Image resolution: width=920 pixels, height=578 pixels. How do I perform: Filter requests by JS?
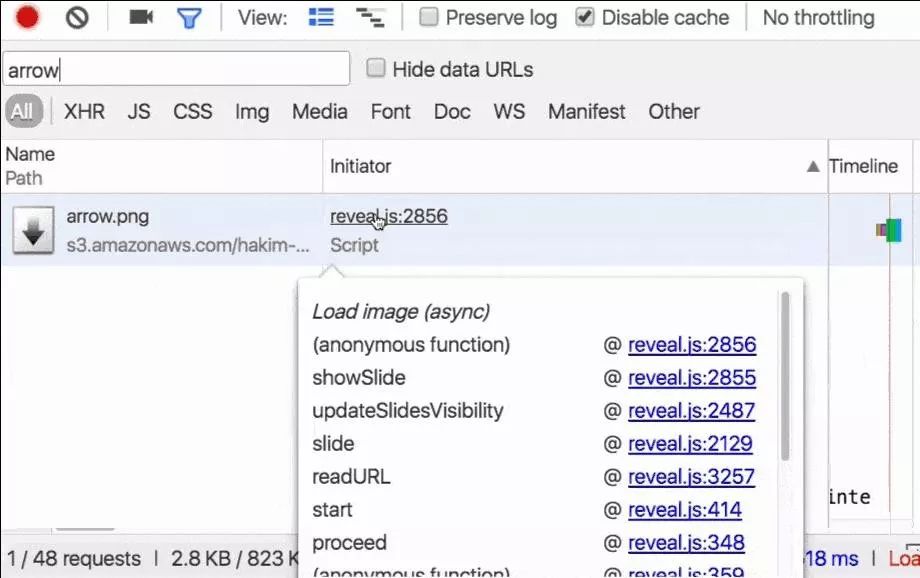[139, 111]
